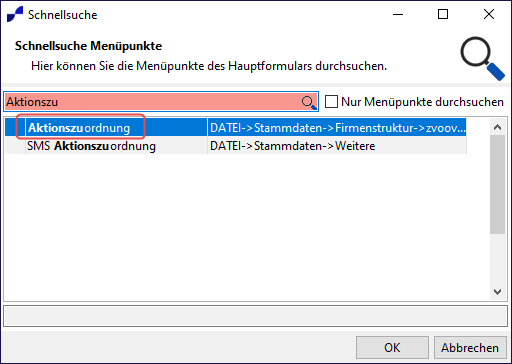Select the SMS Aktionszuordnung result entry

coord(91,146)
